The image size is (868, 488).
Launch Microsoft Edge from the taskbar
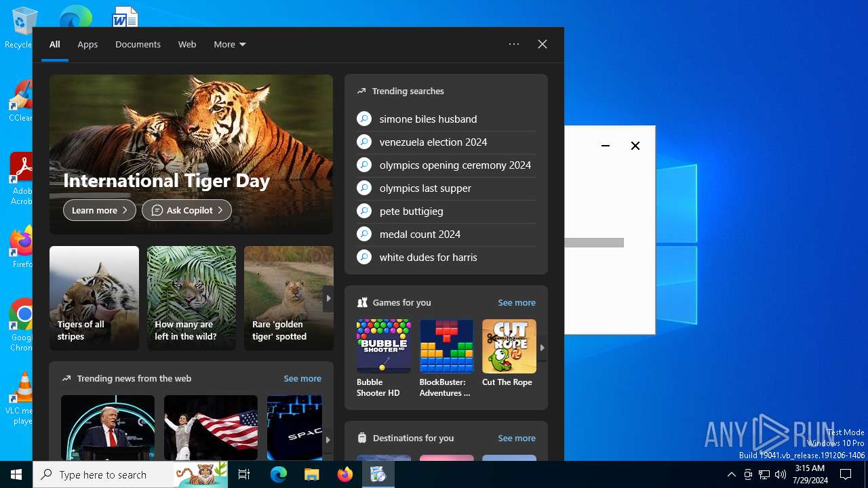pyautogui.click(x=279, y=474)
